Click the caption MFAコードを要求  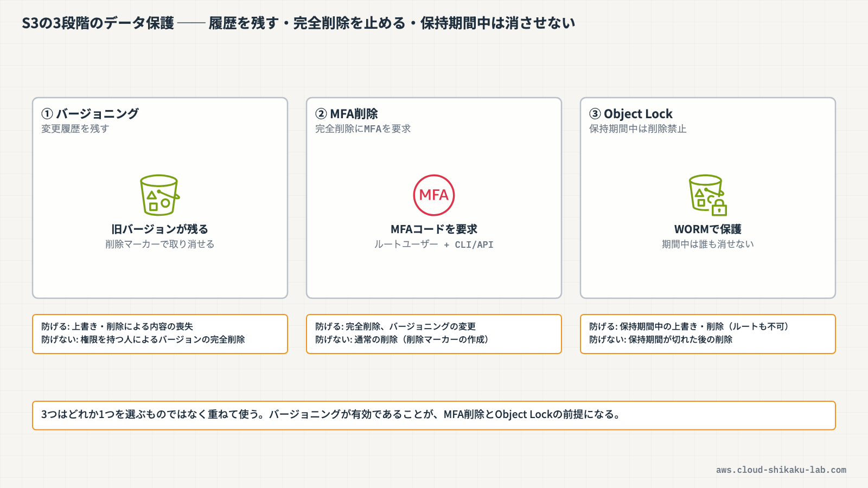tap(434, 229)
